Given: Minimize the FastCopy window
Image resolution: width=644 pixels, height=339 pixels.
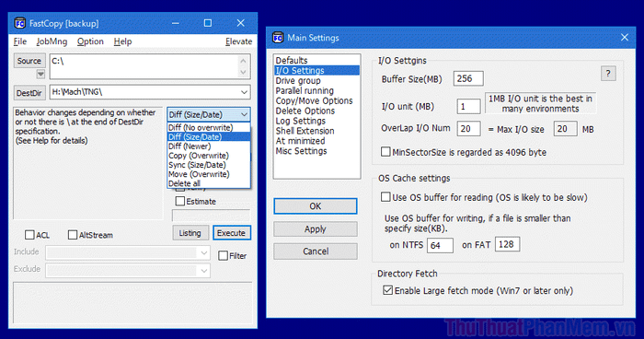Looking at the screenshot, I should pyautogui.click(x=176, y=23).
